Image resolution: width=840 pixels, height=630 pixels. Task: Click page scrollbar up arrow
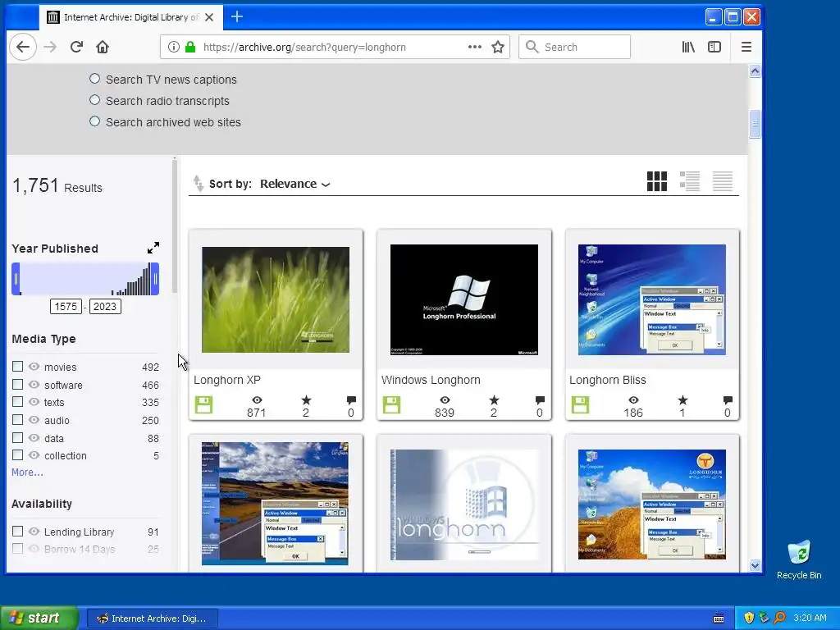[755, 71]
